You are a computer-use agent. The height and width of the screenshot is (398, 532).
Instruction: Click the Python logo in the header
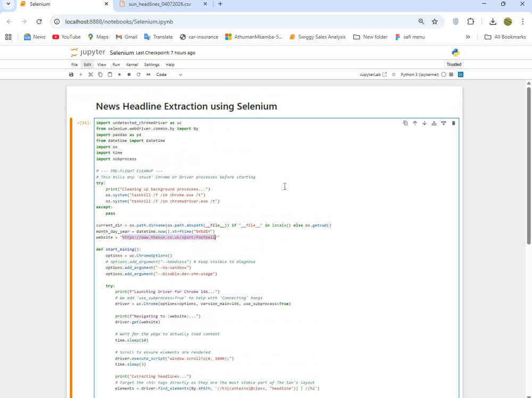[455, 53]
